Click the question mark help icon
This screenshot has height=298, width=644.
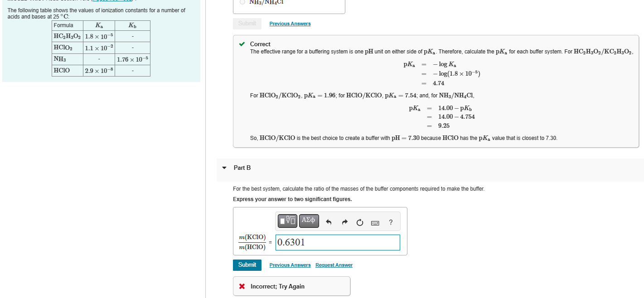(x=390, y=222)
